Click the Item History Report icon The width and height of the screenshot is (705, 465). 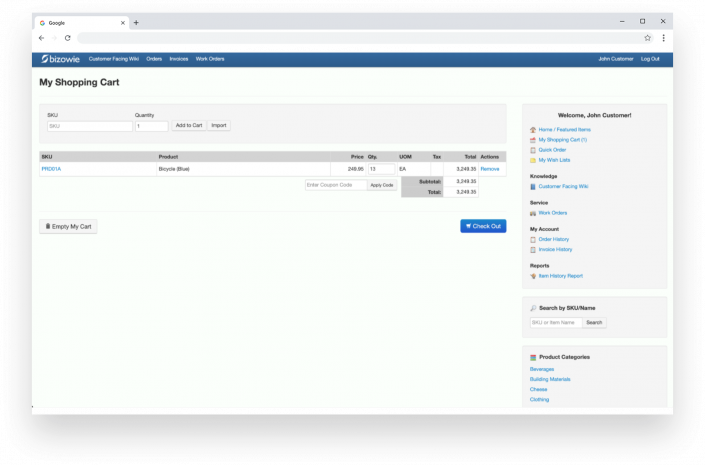point(533,276)
